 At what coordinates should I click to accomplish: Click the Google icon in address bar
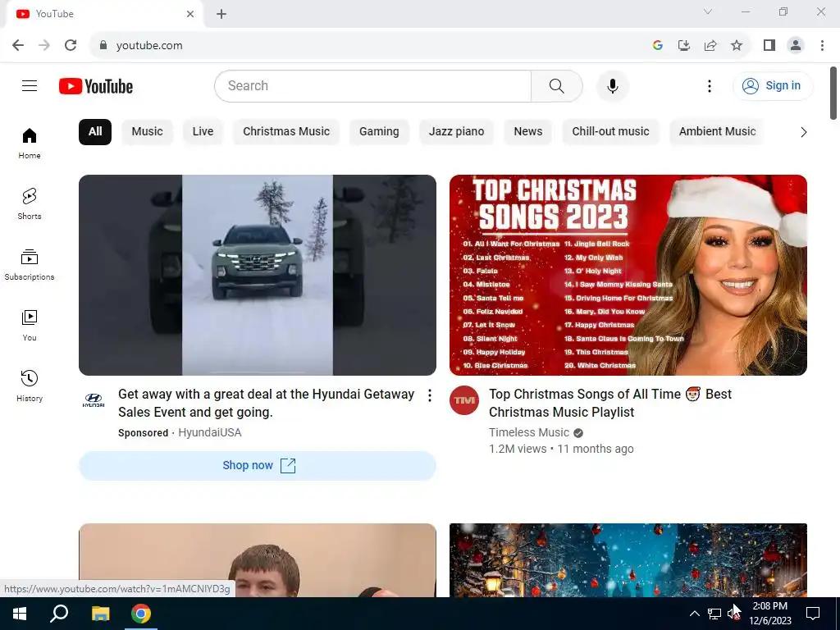[x=658, y=45]
